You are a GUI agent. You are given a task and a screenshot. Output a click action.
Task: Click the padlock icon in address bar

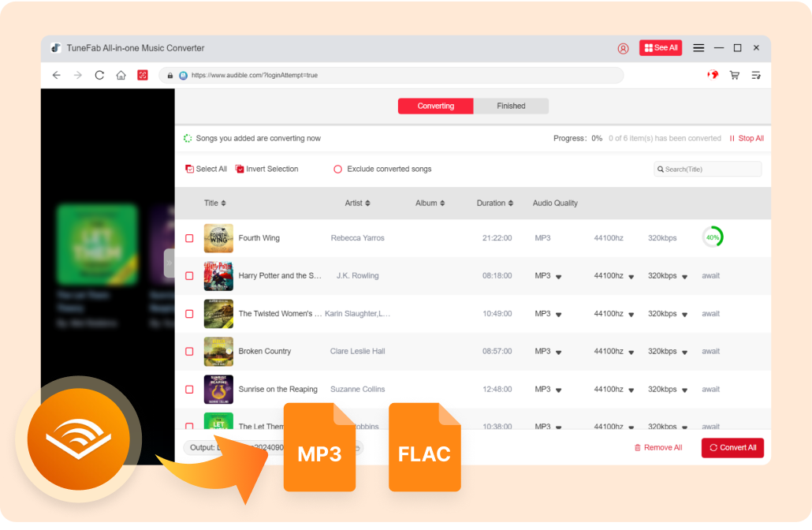169,76
